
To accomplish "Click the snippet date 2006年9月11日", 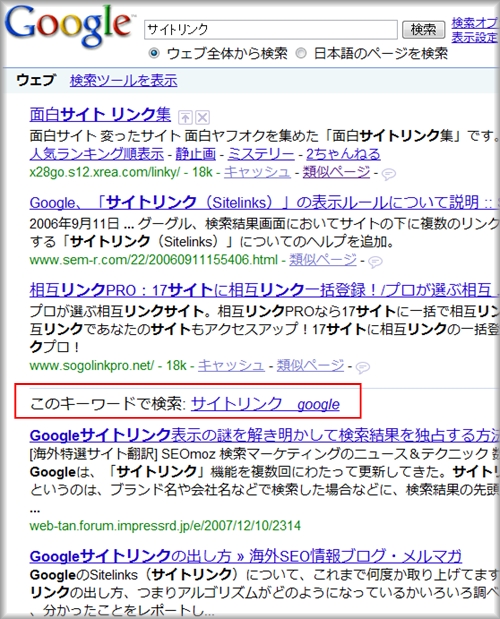I will (75, 224).
